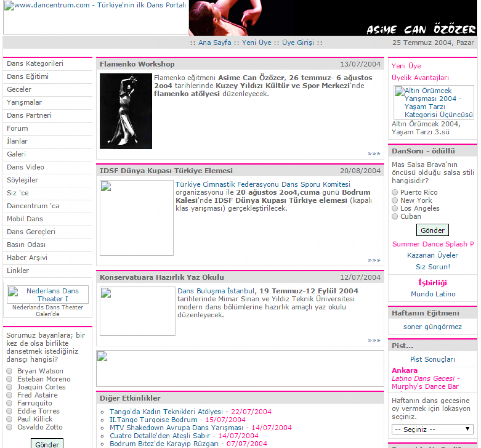This screenshot has width=481, height=448.
Task: Select the Puerto Rico radio option
Action: 395,192
